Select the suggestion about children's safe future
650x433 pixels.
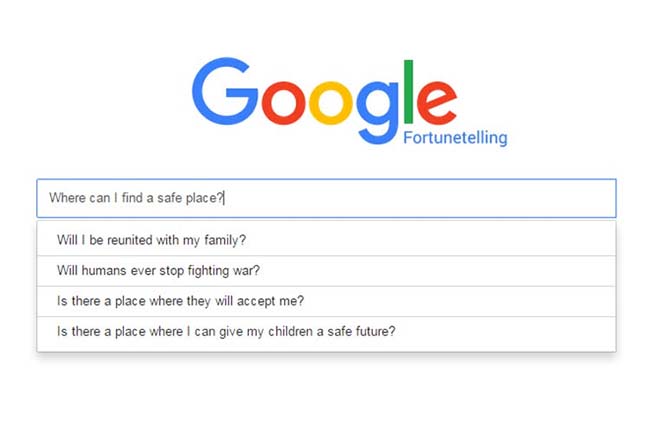[326, 331]
